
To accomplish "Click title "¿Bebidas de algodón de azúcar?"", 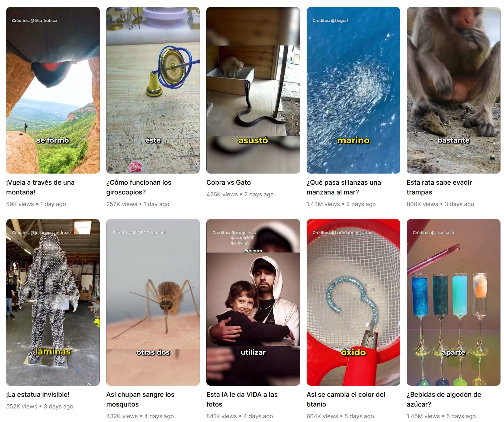I will (444, 399).
